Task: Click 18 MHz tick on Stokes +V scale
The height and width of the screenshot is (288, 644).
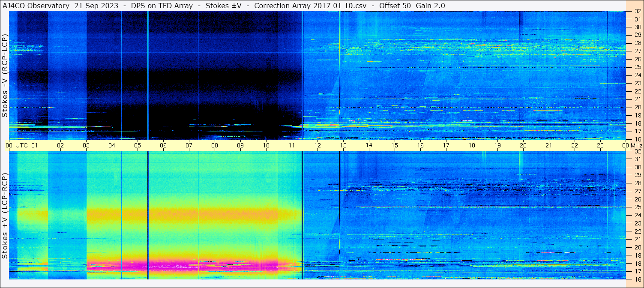Action: pyautogui.click(x=637, y=263)
